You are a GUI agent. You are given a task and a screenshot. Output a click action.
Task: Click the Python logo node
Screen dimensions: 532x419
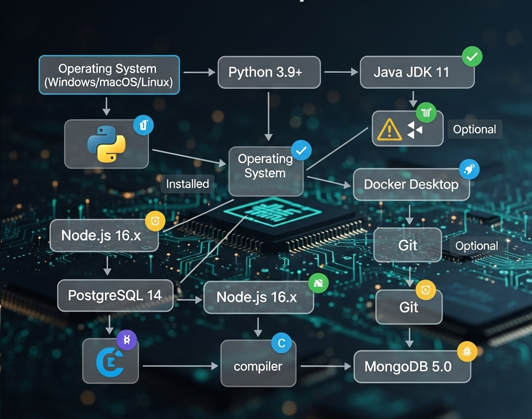[107, 144]
